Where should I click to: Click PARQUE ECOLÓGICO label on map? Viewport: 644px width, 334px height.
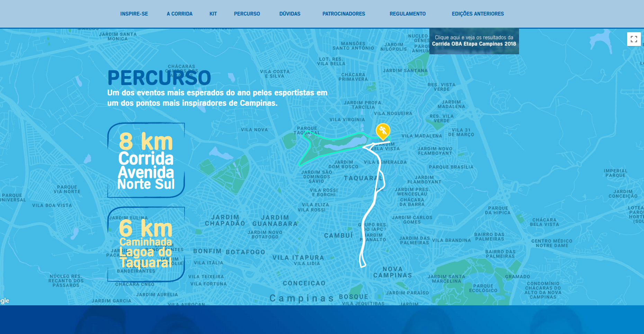tap(483, 288)
